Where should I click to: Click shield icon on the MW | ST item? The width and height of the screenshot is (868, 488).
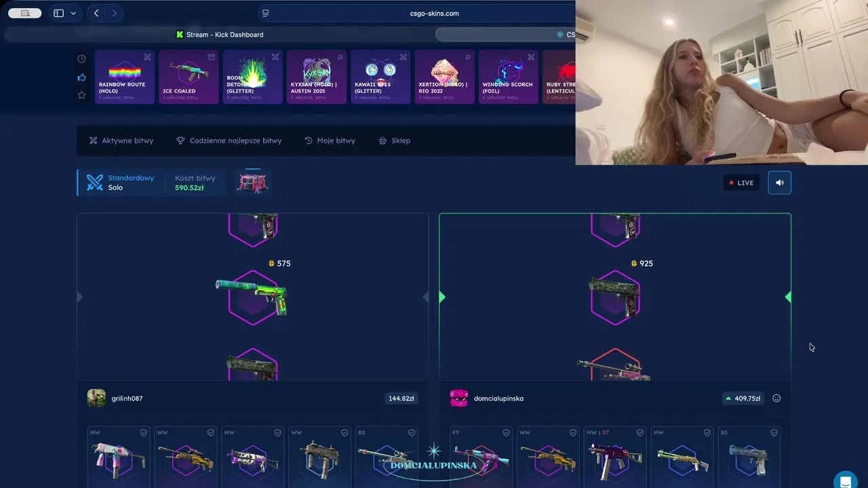coord(640,432)
